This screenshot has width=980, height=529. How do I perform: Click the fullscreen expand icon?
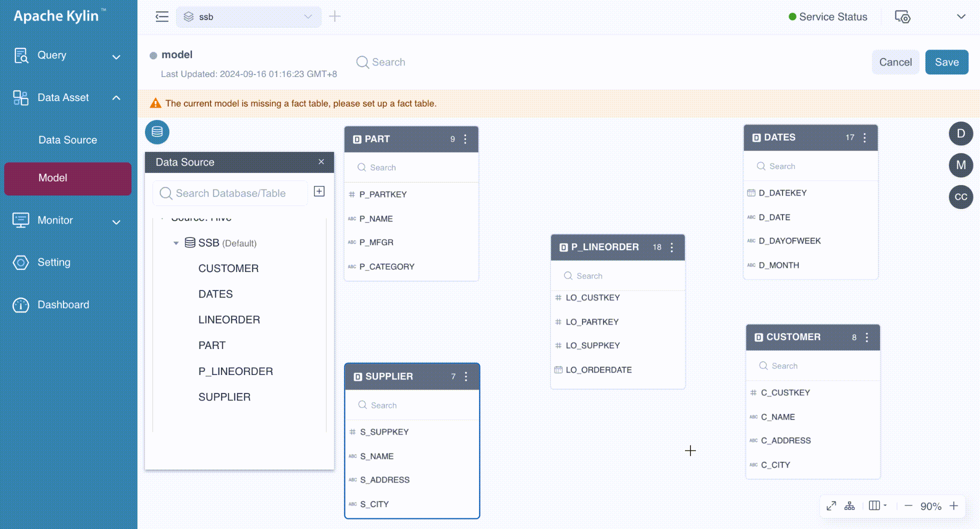tap(831, 506)
